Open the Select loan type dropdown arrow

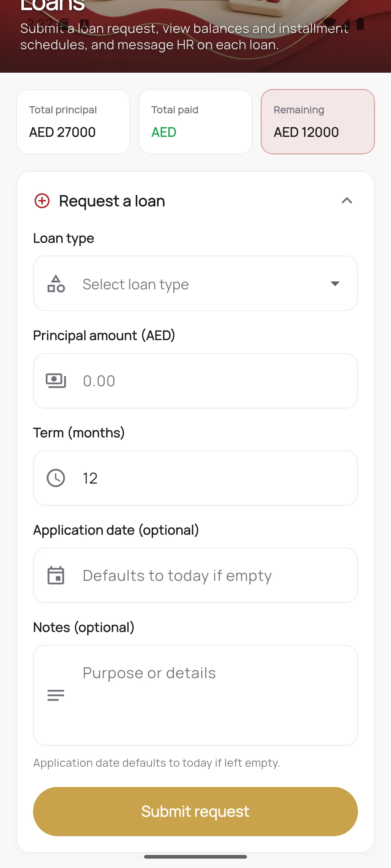coord(335,284)
